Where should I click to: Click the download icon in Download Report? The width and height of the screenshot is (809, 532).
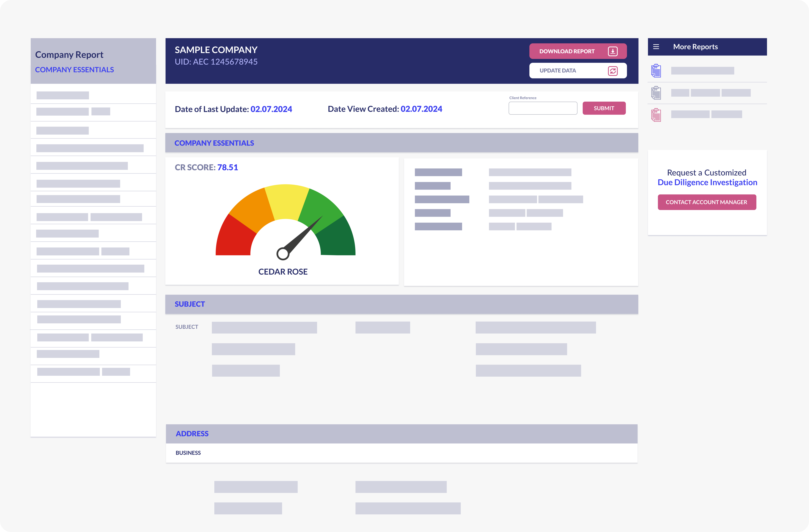pos(613,51)
